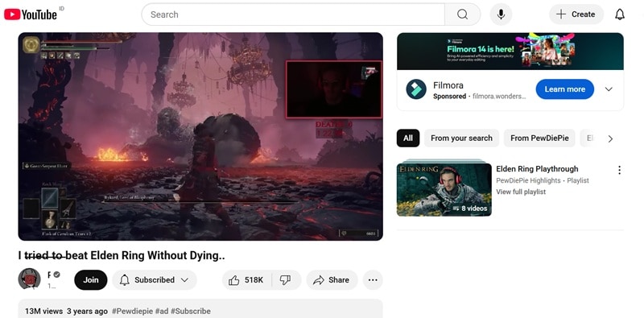Screen dimensions: 644x318
Task: Focus the Search input field
Action: click(293, 14)
